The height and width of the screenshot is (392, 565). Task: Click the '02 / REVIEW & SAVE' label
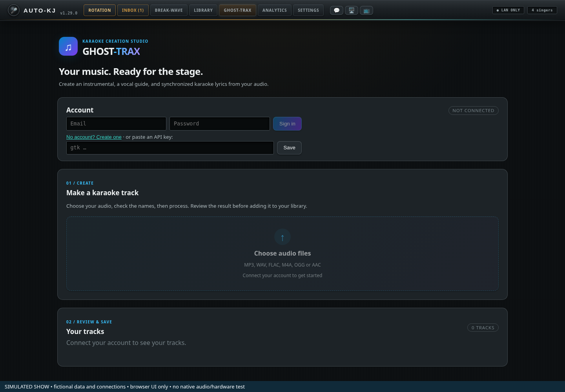pyautogui.click(x=89, y=322)
